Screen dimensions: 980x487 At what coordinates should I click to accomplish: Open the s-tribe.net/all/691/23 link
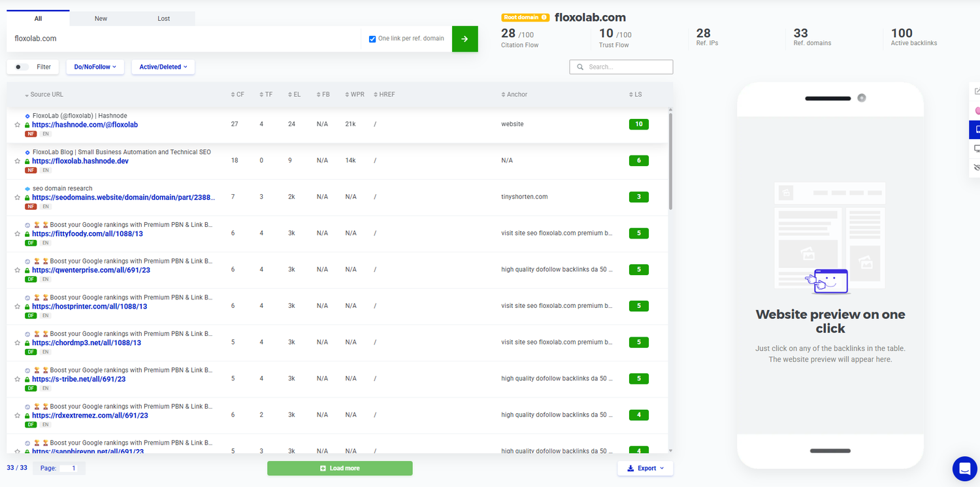click(78, 379)
